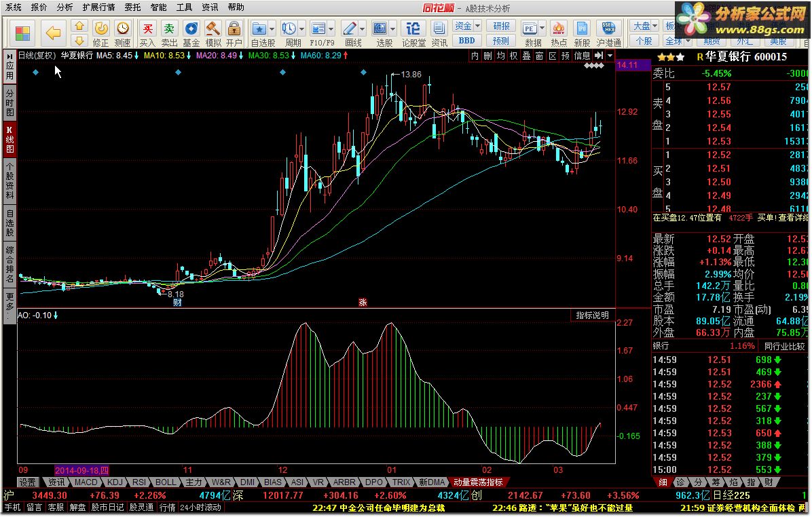This screenshot has width=812, height=517.
Task: Open the 模拟 simulation gavel icon
Action: 213,28
